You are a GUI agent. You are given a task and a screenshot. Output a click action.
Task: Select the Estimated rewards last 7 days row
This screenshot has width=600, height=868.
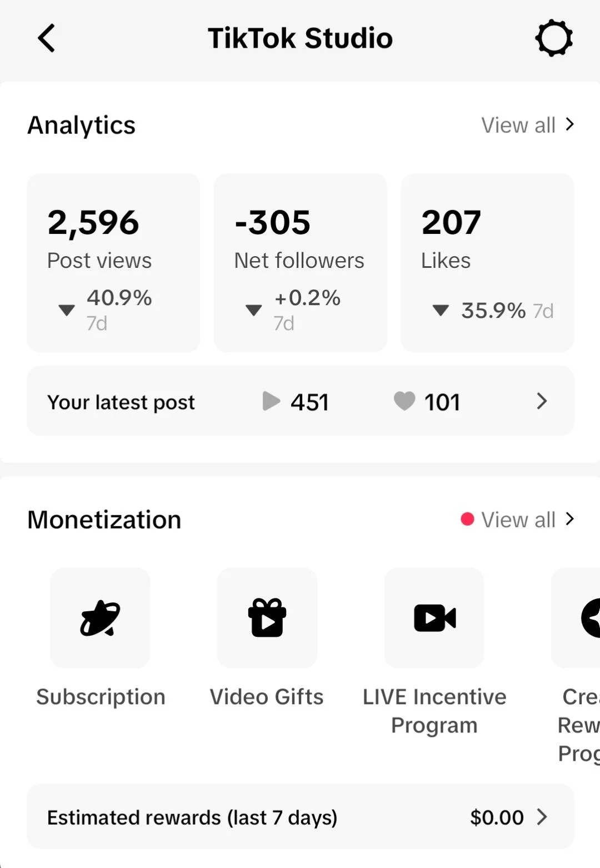pos(301,816)
